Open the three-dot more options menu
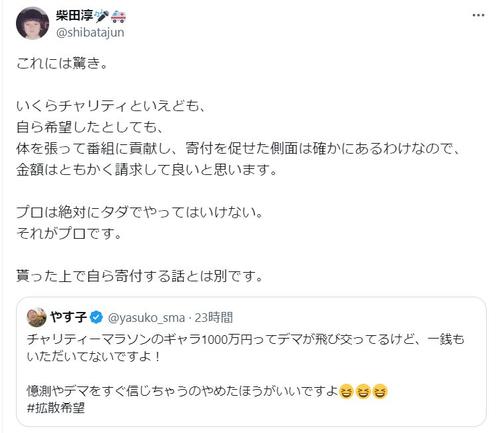The height and width of the screenshot is (433, 500). click(478, 15)
